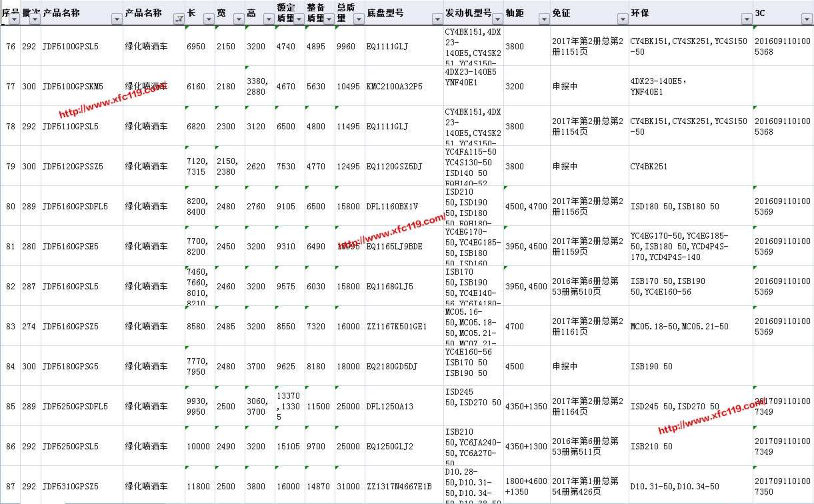Expand the 总质量 column filter arrow

point(359,20)
